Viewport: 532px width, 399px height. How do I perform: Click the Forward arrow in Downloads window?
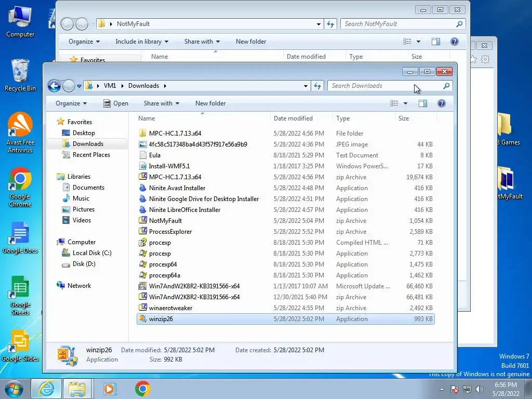(x=69, y=86)
